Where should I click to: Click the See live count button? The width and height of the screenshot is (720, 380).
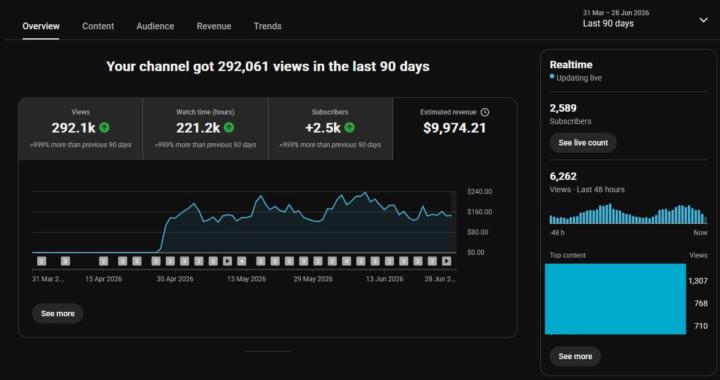pyautogui.click(x=583, y=143)
